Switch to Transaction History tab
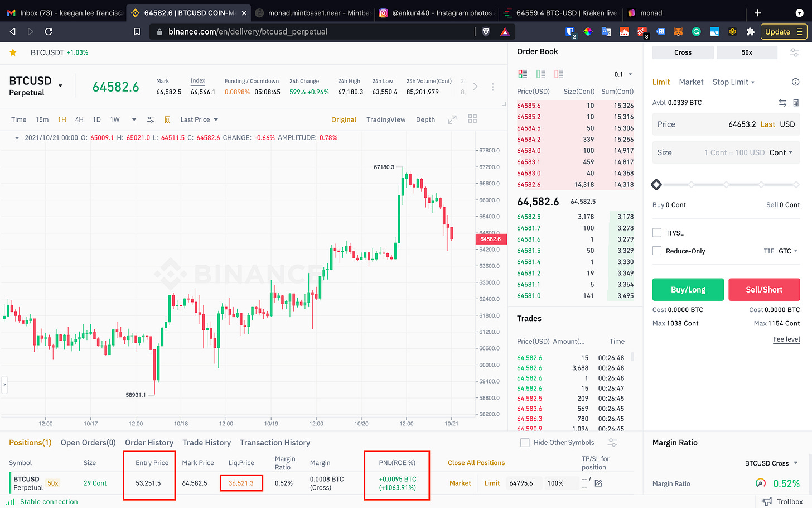This screenshot has width=812, height=508. pyautogui.click(x=275, y=443)
